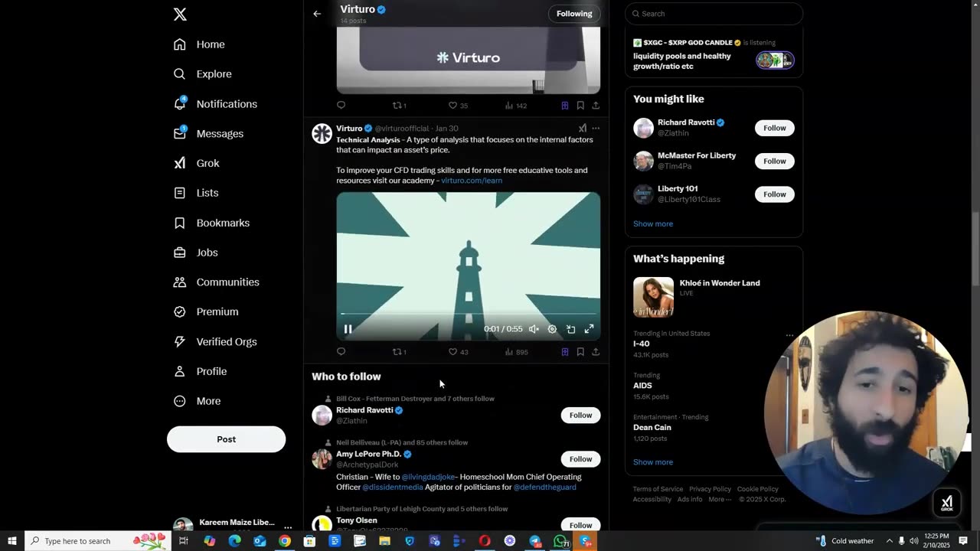The height and width of the screenshot is (551, 980).
Task: Expand the More menu in sidebar
Action: (x=198, y=401)
